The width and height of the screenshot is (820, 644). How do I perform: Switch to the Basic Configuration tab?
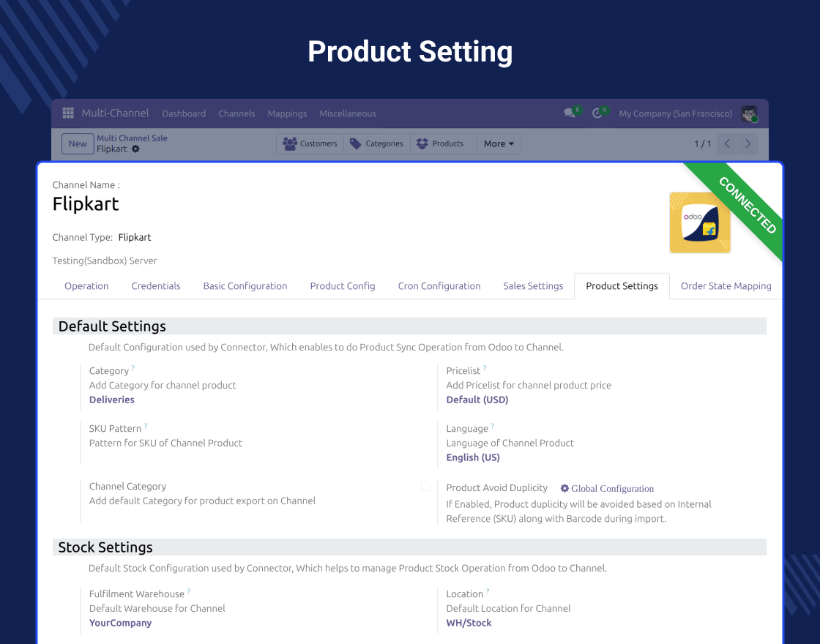pyautogui.click(x=245, y=286)
